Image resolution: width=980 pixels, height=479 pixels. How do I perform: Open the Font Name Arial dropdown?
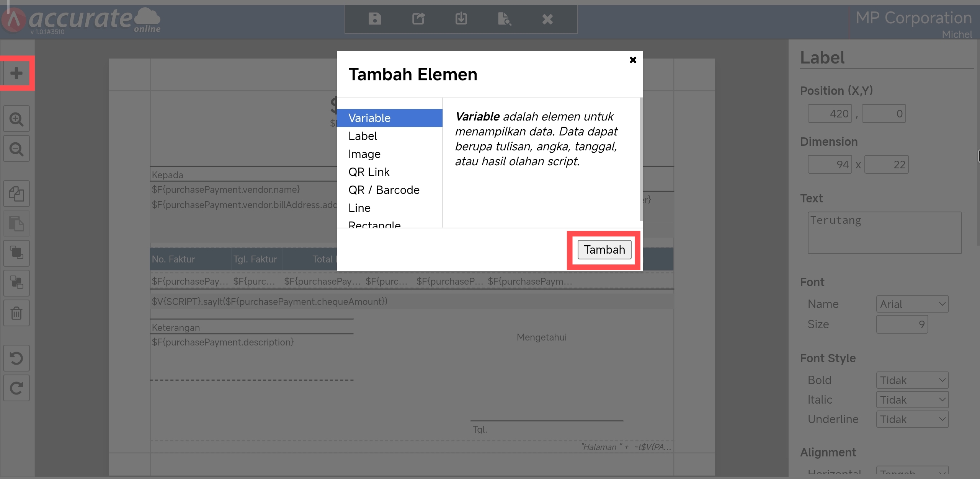(x=912, y=304)
